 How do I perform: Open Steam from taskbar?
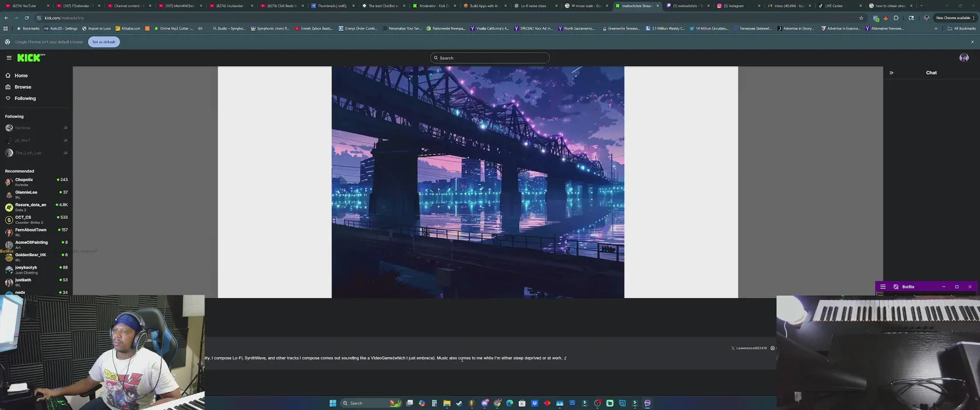pyautogui.click(x=459, y=403)
